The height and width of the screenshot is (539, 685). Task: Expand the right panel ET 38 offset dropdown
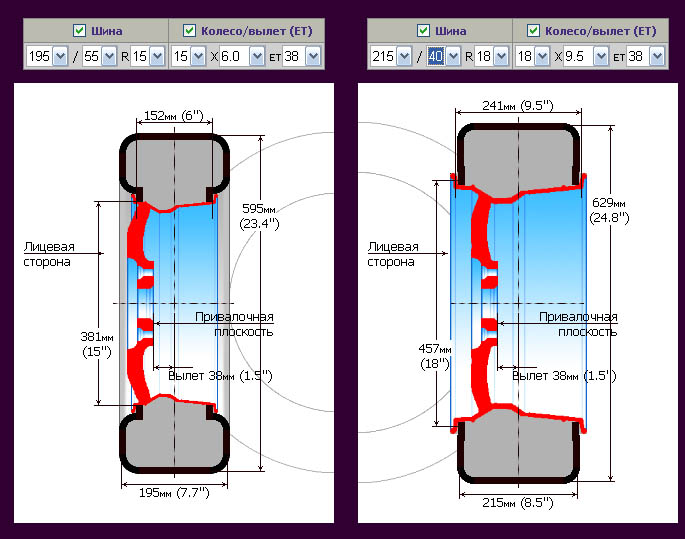coord(643,56)
